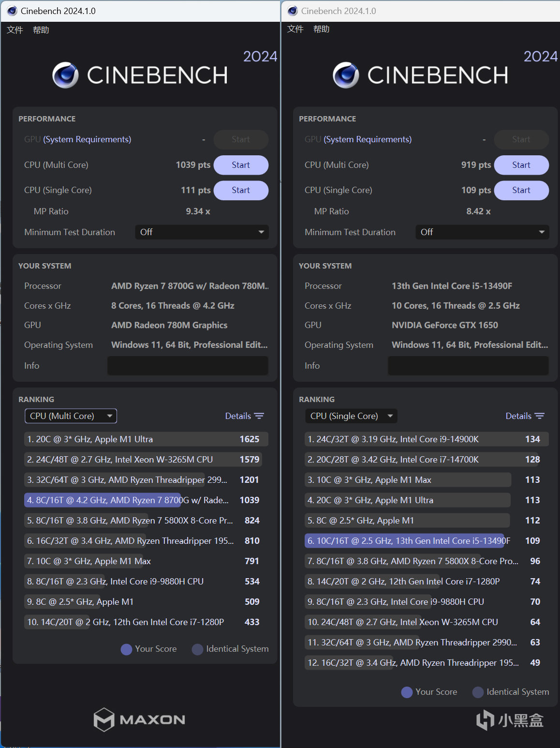Click the Details filter icon in left window
This screenshot has width=560, height=748.
click(259, 416)
